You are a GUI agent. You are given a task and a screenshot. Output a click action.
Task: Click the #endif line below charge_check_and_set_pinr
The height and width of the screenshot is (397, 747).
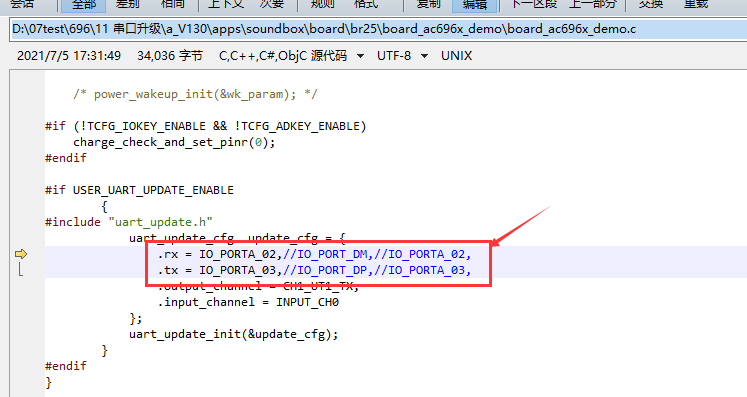66,158
